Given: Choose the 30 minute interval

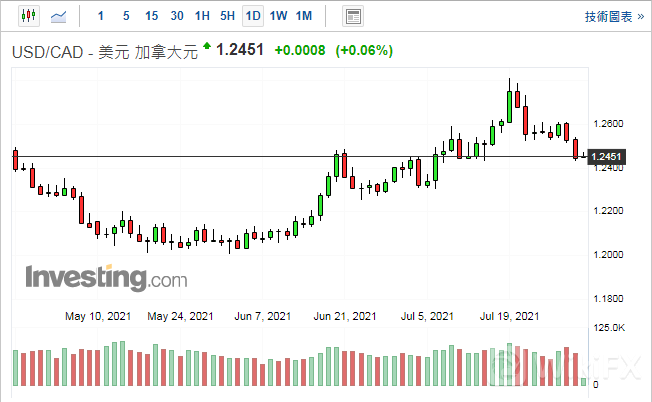Looking at the screenshot, I should (x=177, y=16).
